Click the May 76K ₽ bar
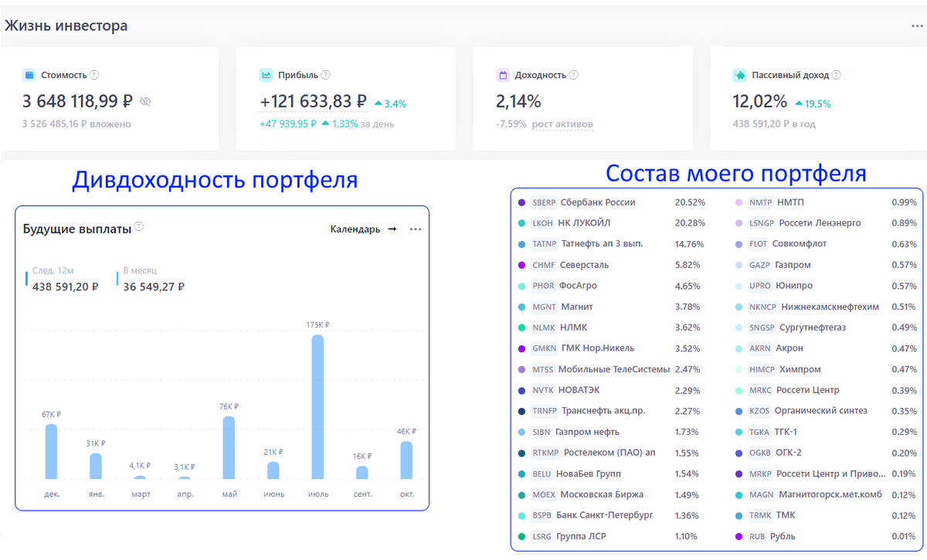The image size is (927, 560). 229,448
